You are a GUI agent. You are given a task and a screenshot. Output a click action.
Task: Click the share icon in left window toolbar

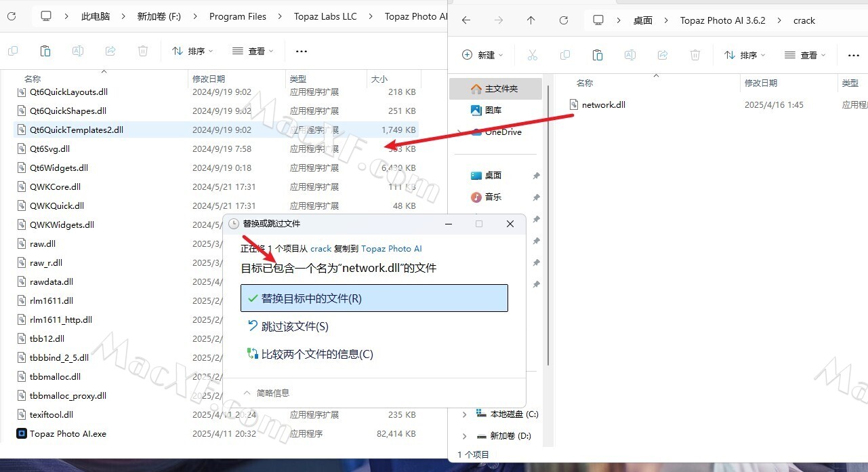[x=110, y=51]
